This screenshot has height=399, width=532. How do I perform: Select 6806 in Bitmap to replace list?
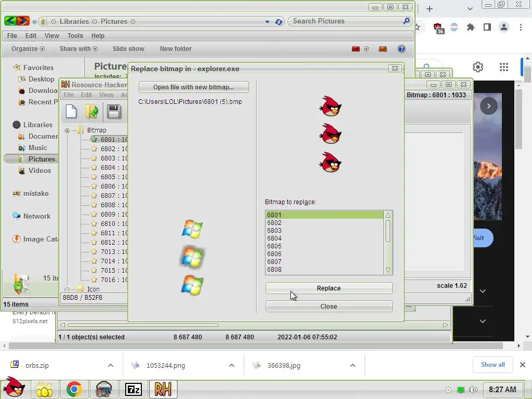pos(324,254)
